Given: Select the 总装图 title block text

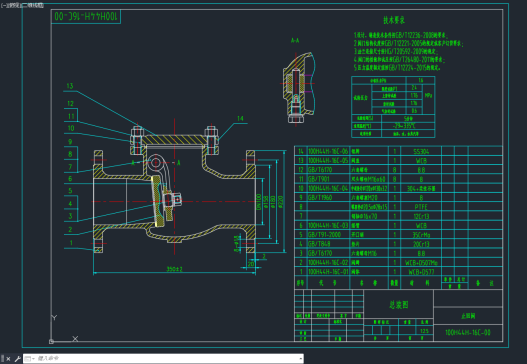Looking at the screenshot, I should [399, 305].
